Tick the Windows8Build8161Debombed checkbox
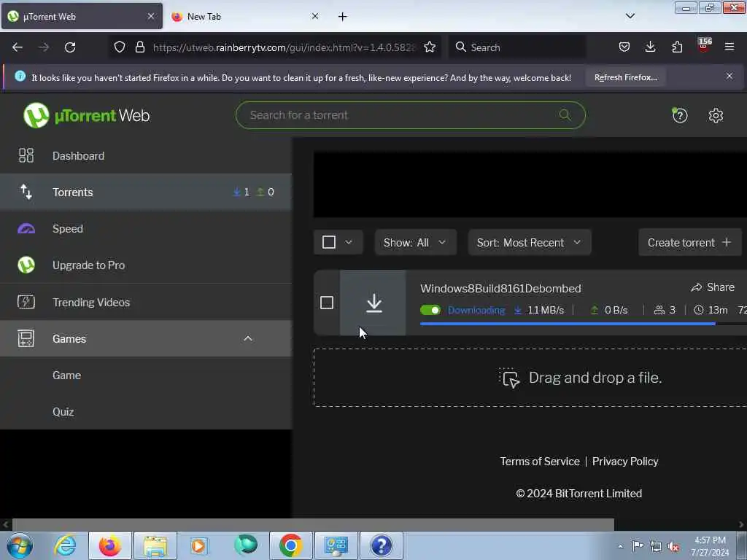747x560 pixels. click(327, 303)
